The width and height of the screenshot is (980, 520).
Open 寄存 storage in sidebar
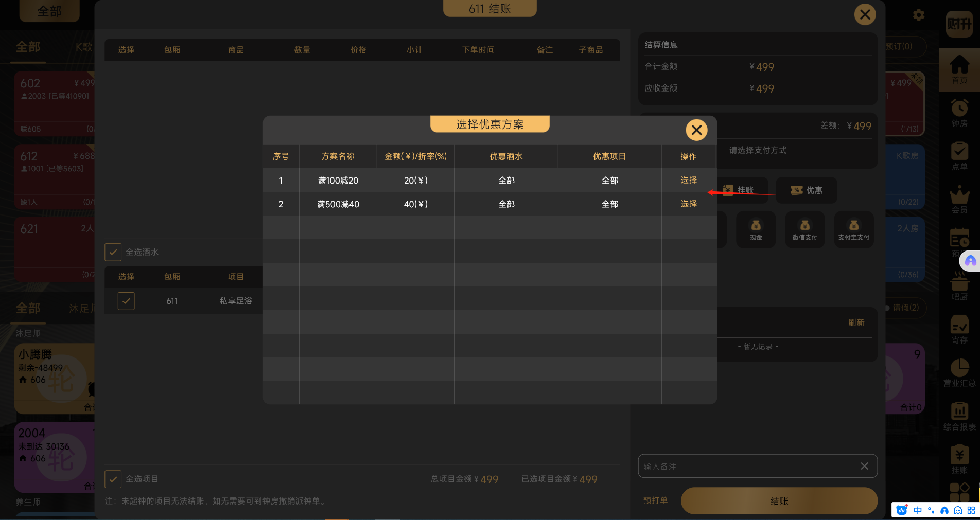coord(959,330)
